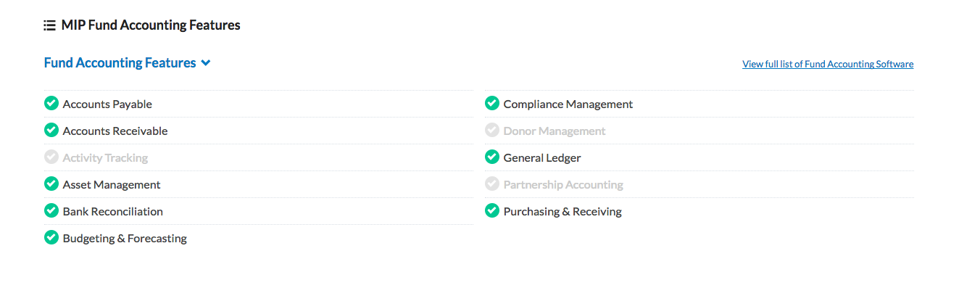Click the green check icon for Compliance Management
The height and width of the screenshot is (288, 980).
click(491, 103)
